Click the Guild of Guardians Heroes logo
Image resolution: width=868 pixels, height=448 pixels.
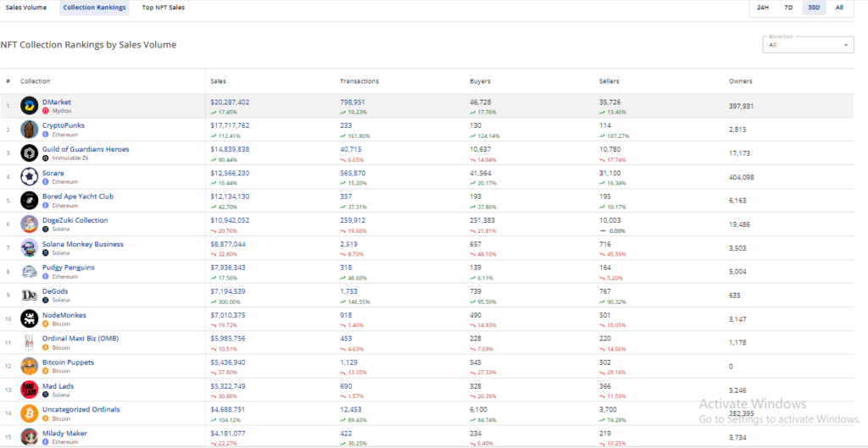click(x=30, y=153)
